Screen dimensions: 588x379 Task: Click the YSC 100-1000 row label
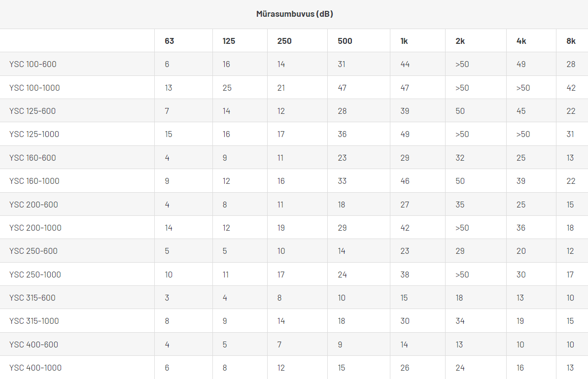click(35, 88)
